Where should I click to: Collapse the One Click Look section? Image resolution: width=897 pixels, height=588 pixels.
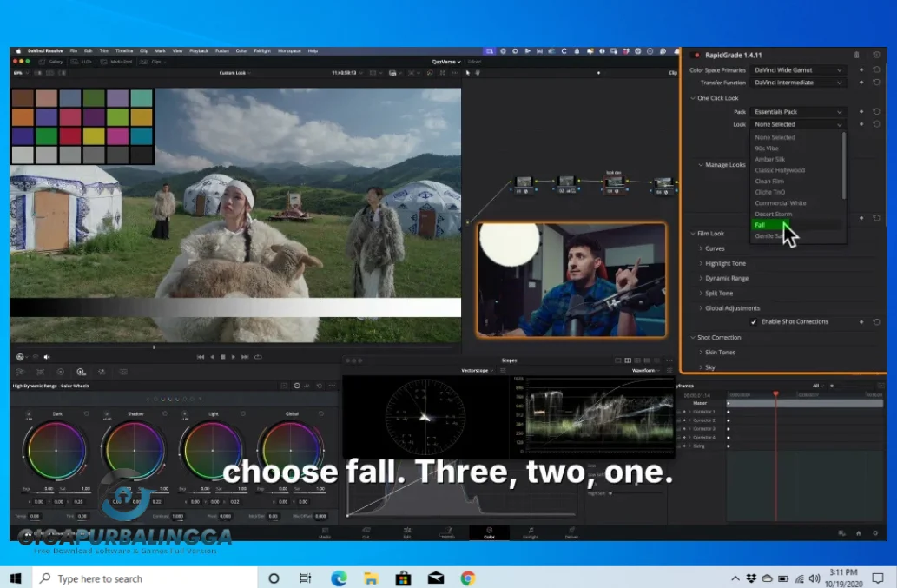693,98
